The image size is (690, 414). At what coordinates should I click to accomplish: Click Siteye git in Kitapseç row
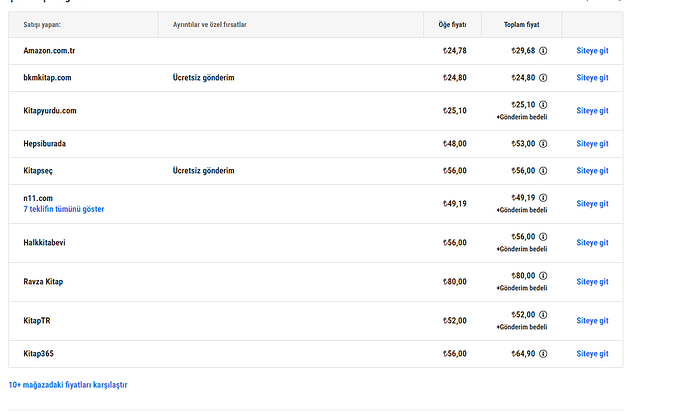[592, 171]
